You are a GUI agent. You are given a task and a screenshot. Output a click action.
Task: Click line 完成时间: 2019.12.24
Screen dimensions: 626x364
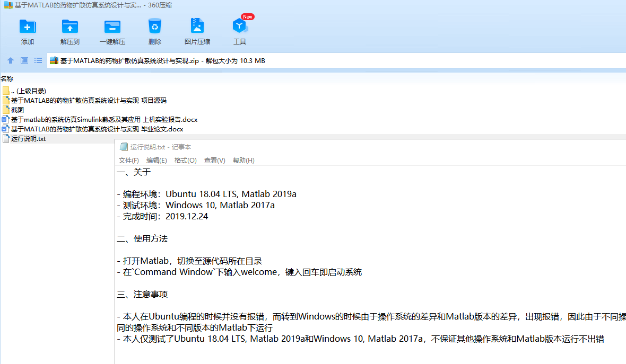pos(162,217)
